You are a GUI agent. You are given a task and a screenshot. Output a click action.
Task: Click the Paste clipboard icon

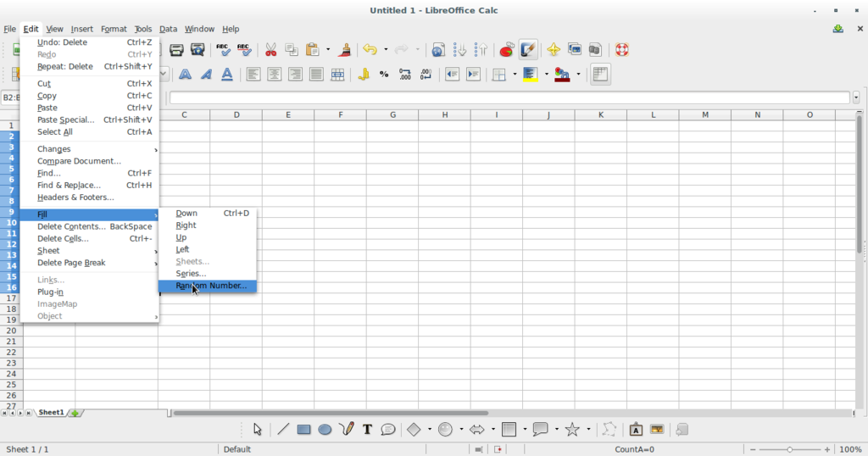(x=312, y=50)
